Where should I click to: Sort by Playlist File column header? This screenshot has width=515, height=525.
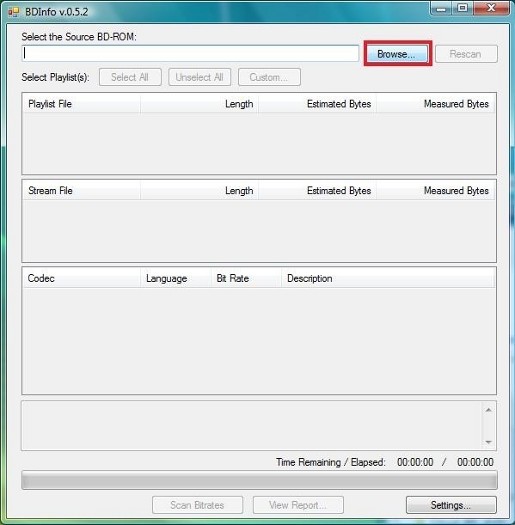81,104
